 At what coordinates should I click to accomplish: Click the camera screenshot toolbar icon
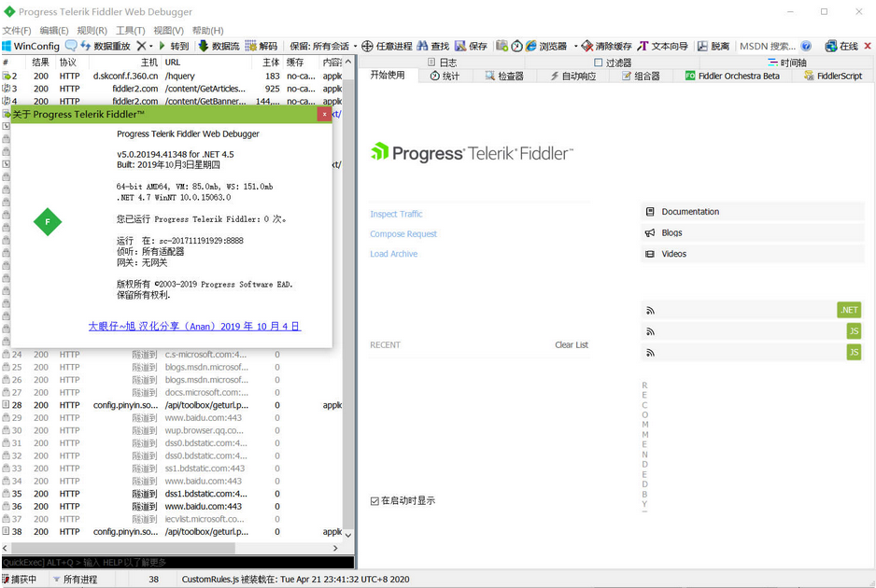click(502, 46)
